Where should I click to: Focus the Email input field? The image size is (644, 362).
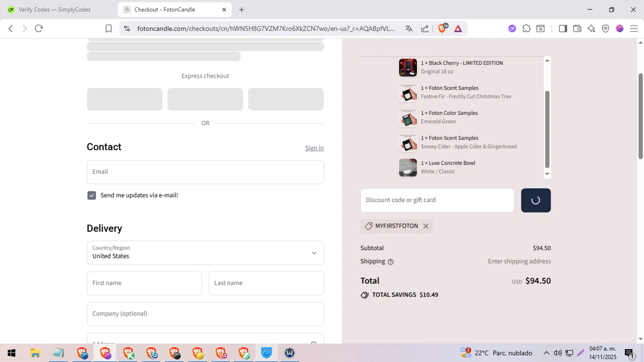tap(205, 172)
